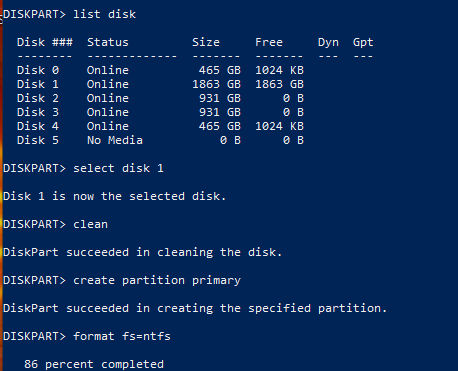Click the 'select disk 1' command line
This screenshot has width=458, height=371.
point(118,168)
